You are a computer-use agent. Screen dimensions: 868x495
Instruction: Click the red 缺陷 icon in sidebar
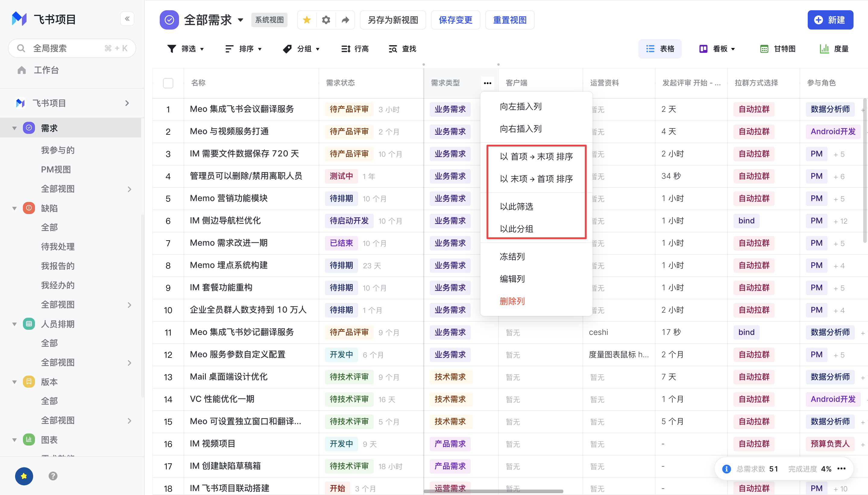coord(29,208)
